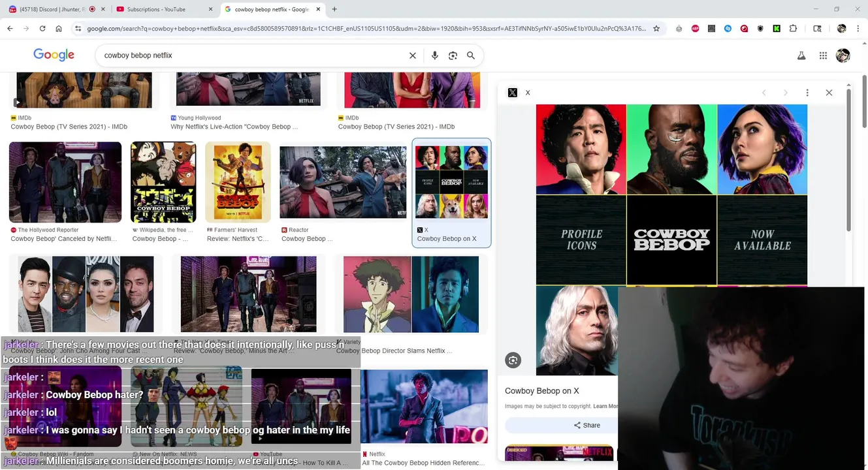This screenshot has width=868, height=470.
Task: Open the browser home page
Action: pyautogui.click(x=59, y=29)
